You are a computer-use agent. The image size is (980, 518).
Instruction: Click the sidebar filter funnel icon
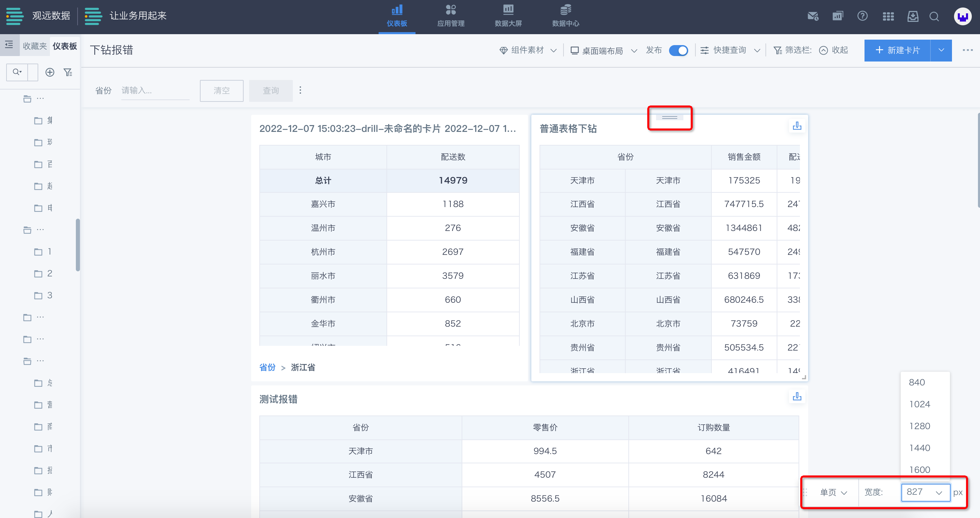(68, 72)
